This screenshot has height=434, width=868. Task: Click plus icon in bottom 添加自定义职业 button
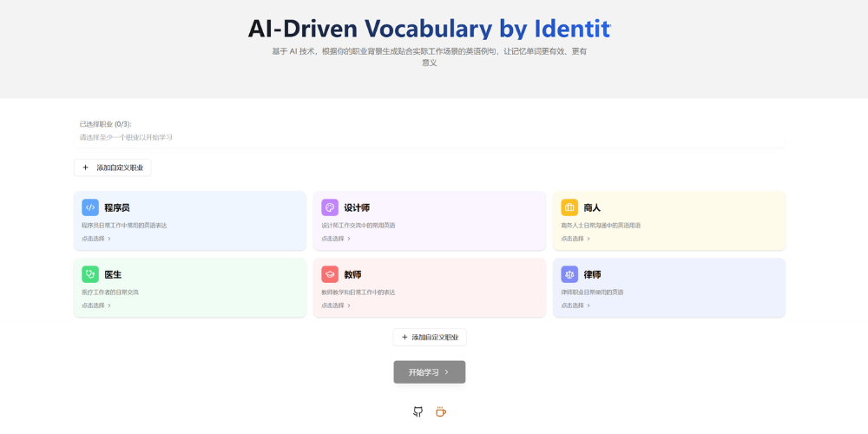click(x=404, y=337)
